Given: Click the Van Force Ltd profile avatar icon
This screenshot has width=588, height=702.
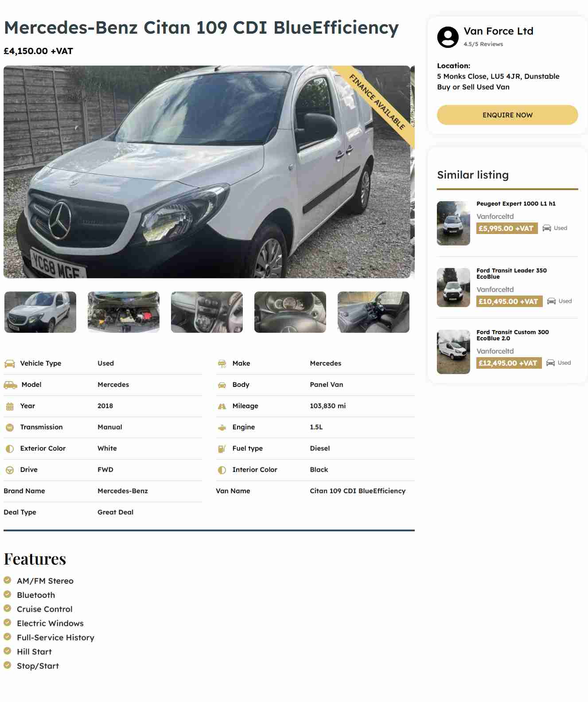Looking at the screenshot, I should (x=448, y=37).
